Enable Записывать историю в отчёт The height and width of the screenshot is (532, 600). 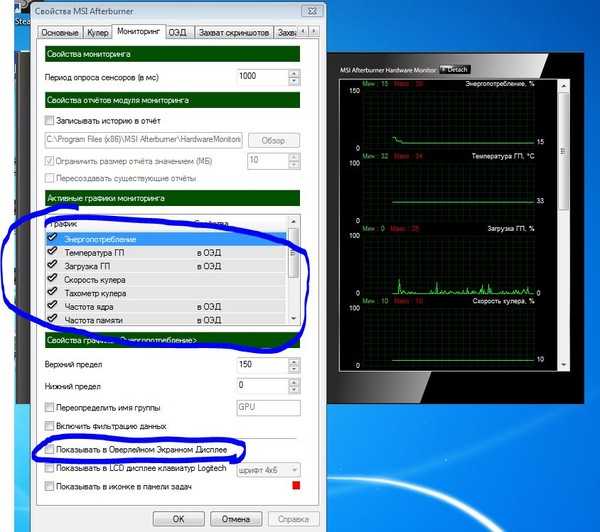pos(49,121)
